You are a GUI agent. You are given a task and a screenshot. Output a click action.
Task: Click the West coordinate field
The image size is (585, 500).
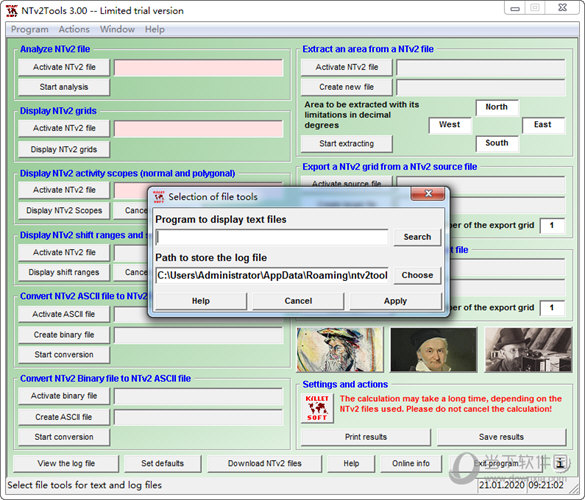coord(450,125)
